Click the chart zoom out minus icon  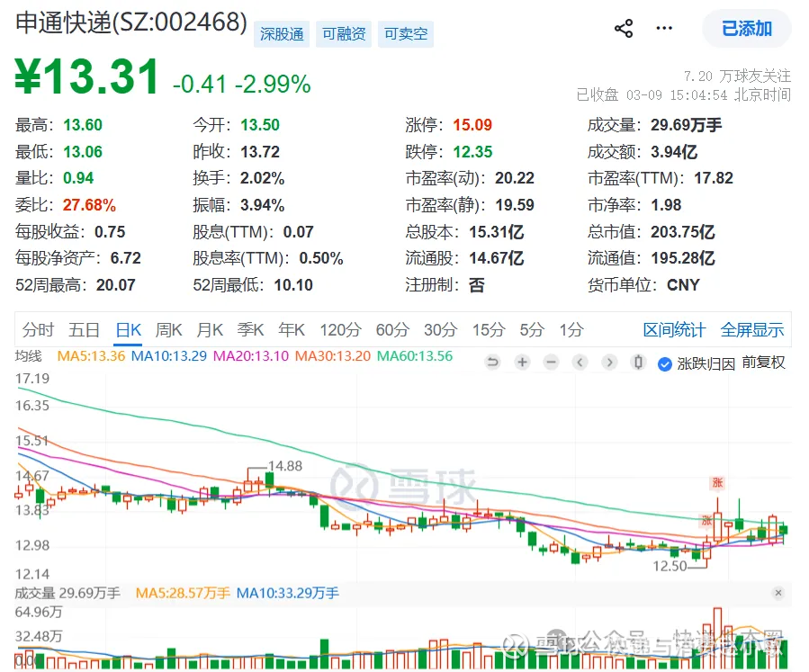pyautogui.click(x=551, y=363)
